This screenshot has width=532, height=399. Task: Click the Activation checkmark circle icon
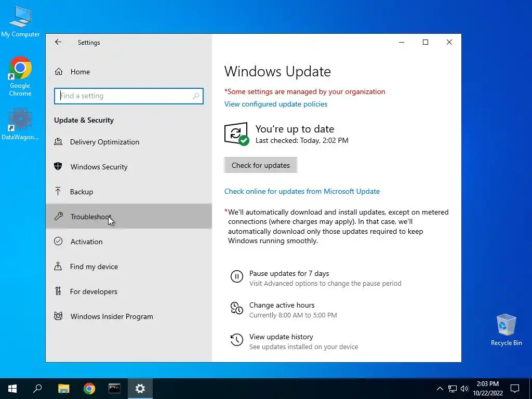58,241
